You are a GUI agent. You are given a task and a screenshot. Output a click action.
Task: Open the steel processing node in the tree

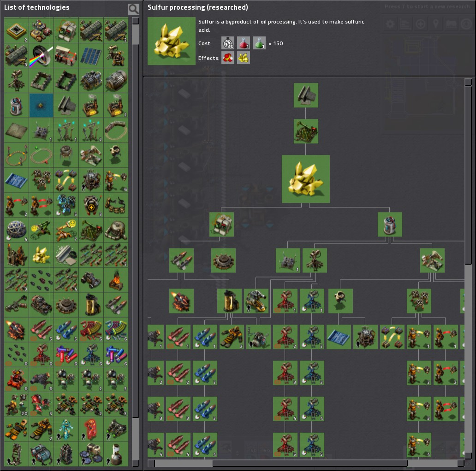[306, 95]
